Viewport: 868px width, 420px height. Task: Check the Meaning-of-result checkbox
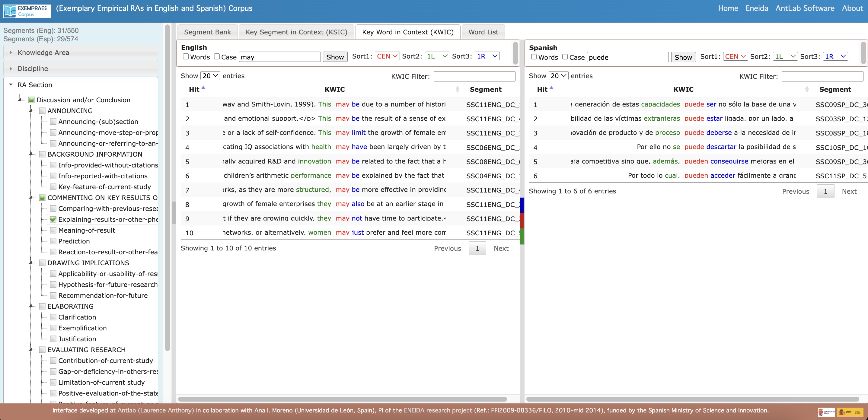click(x=53, y=230)
